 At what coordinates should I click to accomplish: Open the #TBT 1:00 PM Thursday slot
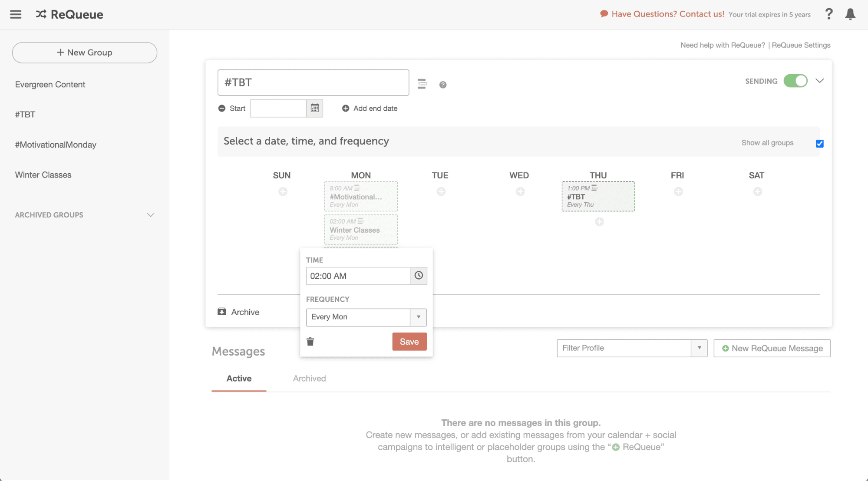tap(598, 196)
